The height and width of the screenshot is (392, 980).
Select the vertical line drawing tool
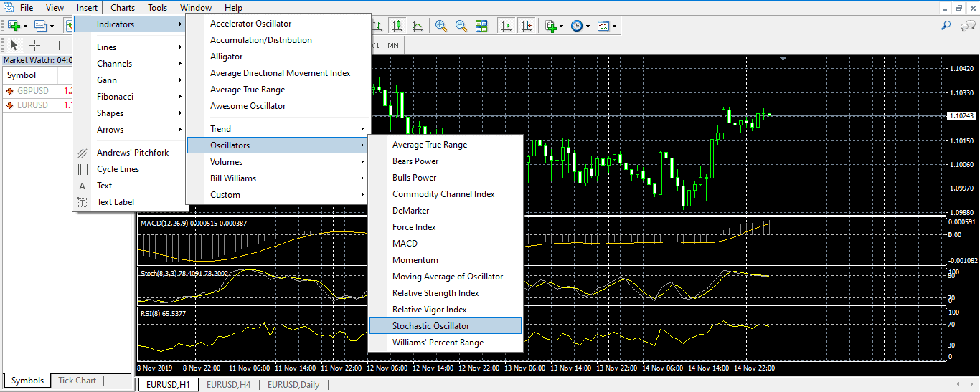click(59, 45)
